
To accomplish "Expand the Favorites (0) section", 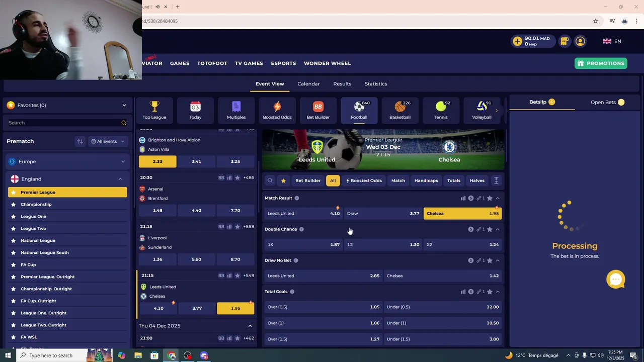I will tap(124, 105).
